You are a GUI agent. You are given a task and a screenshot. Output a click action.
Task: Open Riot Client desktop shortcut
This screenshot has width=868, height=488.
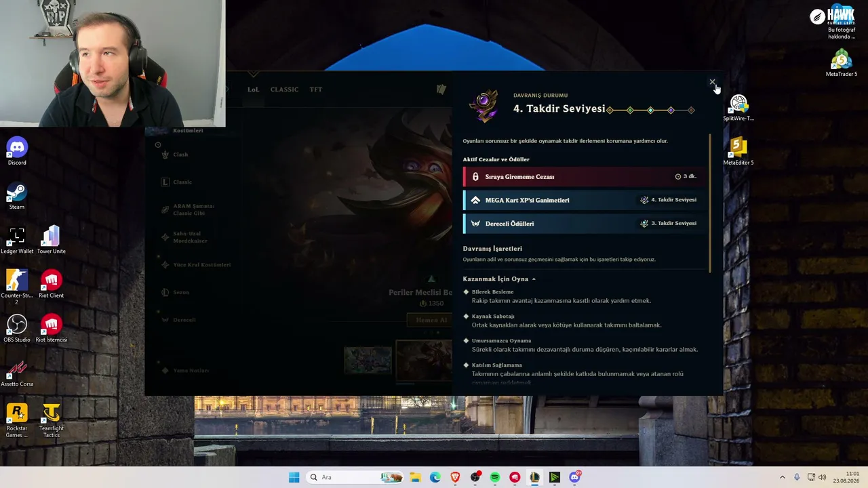[51, 284]
